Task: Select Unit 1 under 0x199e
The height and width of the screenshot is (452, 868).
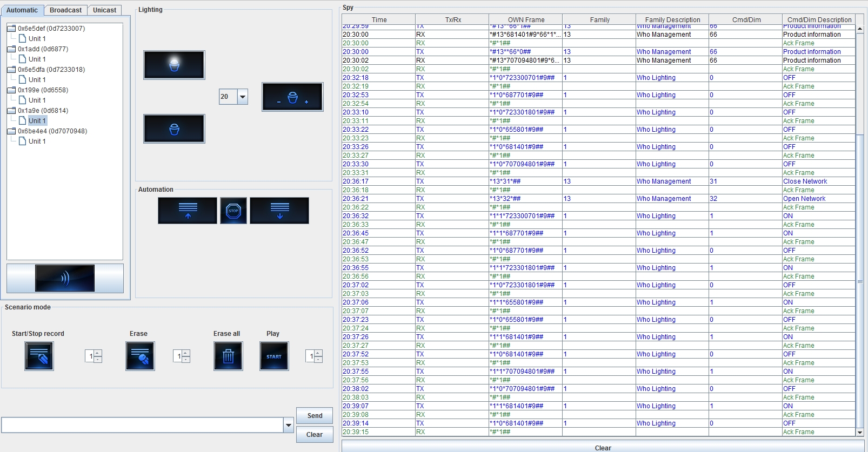Action: click(x=37, y=100)
